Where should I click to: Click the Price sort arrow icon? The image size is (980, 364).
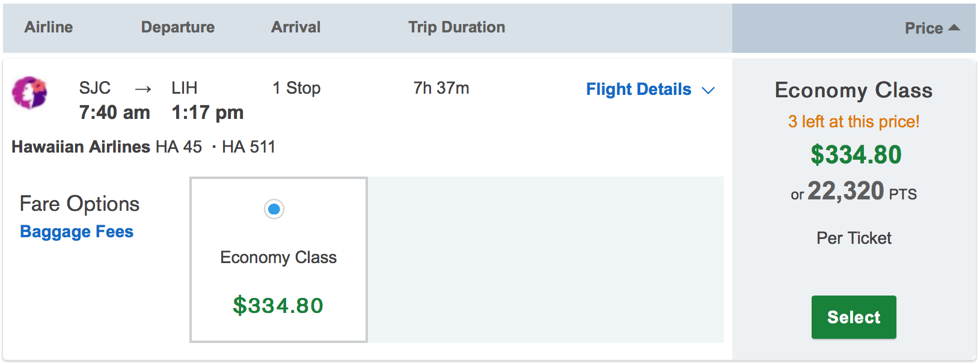[954, 28]
